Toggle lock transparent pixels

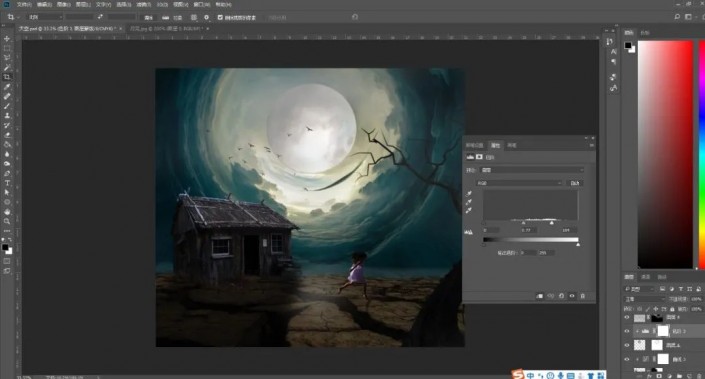[x=639, y=309]
